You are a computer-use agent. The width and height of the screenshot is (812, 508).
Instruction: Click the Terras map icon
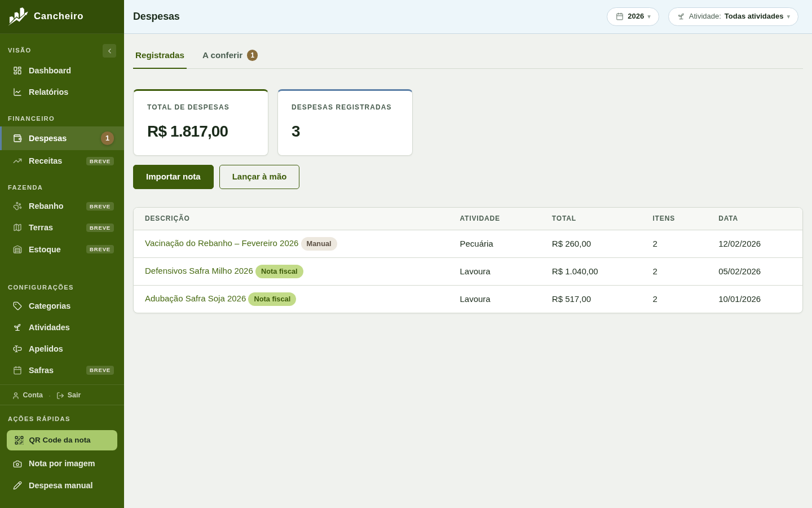point(17,227)
